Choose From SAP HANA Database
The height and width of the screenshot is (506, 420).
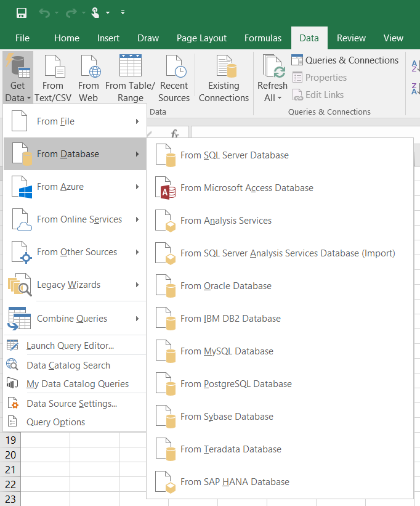280,482
